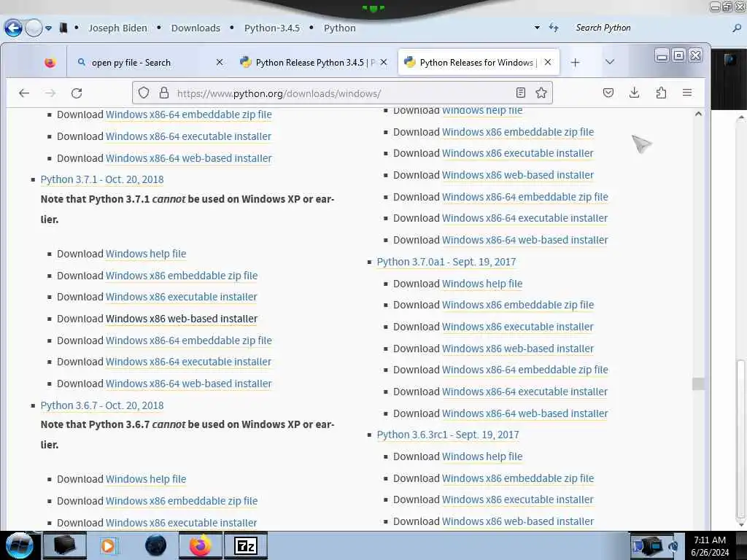The image size is (747, 560).
Task: Click the python.org URL address field
Action: [x=343, y=93]
